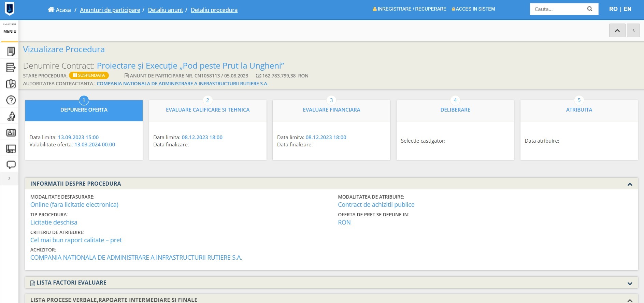This screenshot has height=303, width=644.
Task: Open the help question mark sidebar icon
Action: (x=11, y=100)
